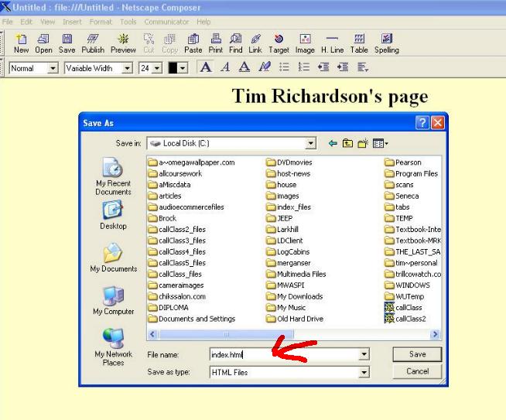Click the Image toolbar icon
Screen dimensions: 506x420
[x=305, y=43]
